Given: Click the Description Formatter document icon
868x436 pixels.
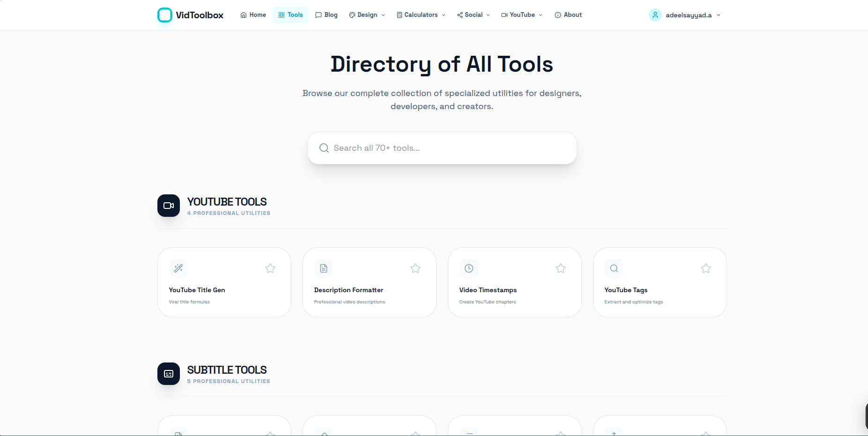Looking at the screenshot, I should point(323,268).
